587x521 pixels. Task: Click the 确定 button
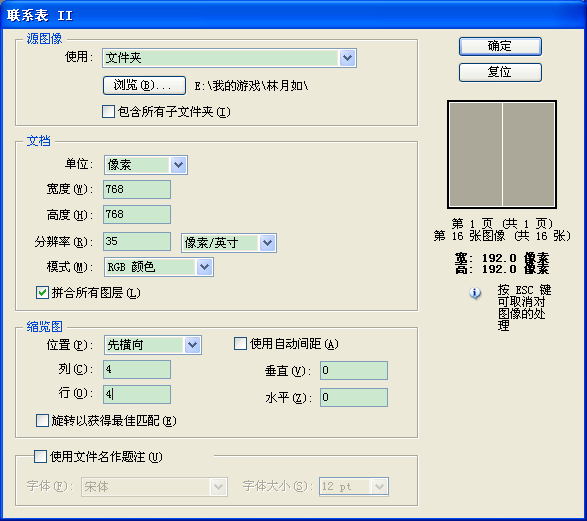pos(500,46)
